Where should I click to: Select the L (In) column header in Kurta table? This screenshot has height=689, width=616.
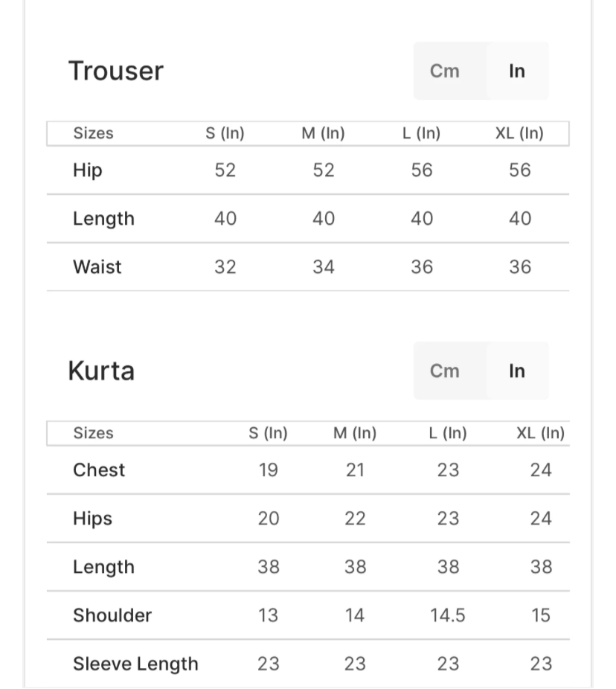(448, 434)
